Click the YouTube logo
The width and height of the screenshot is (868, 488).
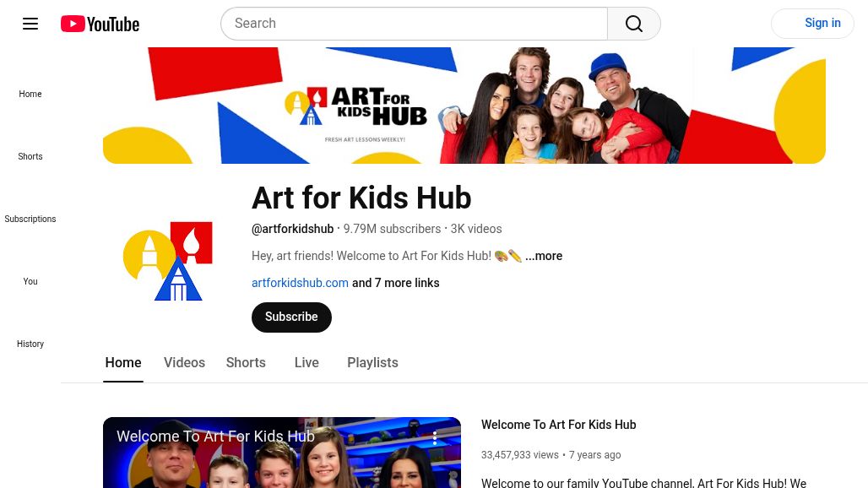coord(100,24)
